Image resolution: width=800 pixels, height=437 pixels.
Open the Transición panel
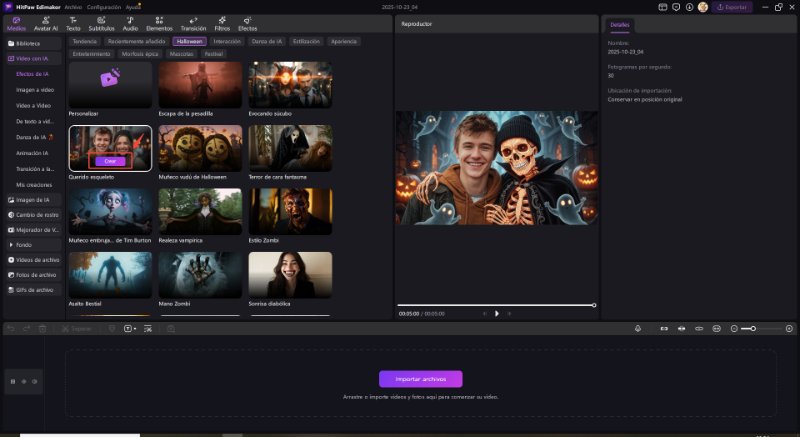pyautogui.click(x=192, y=23)
